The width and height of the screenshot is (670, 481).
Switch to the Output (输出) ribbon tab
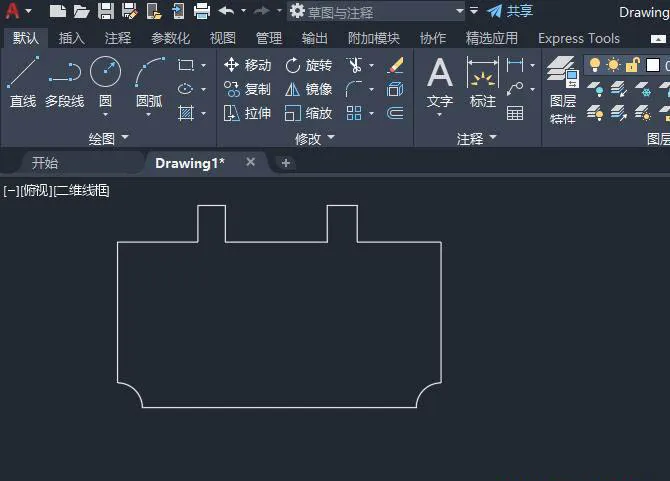click(x=314, y=38)
